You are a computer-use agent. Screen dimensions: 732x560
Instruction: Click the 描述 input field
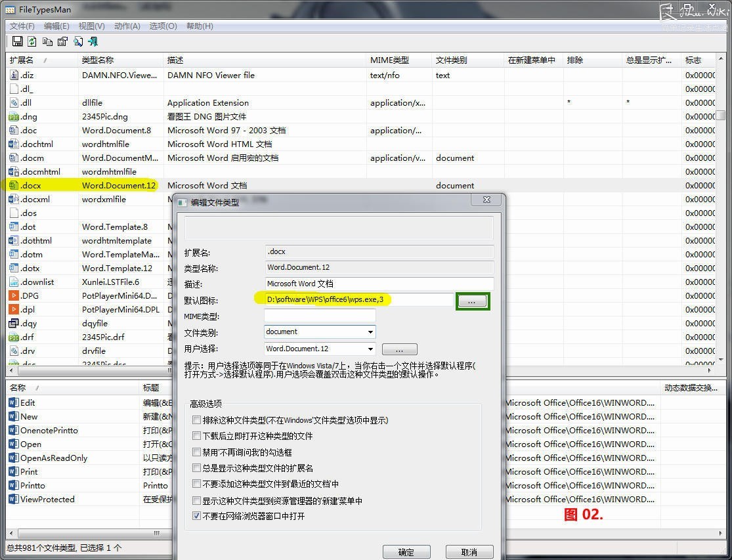point(379,284)
